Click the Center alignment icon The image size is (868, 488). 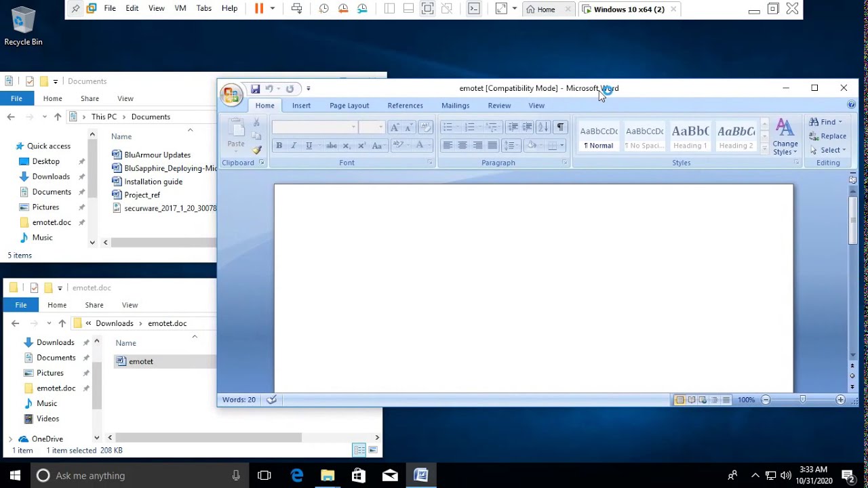click(462, 146)
